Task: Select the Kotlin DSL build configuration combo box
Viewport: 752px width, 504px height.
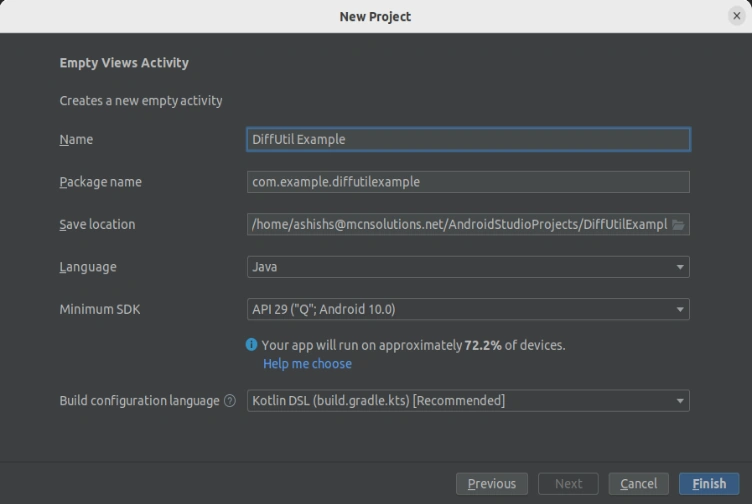Action: pyautogui.click(x=468, y=400)
